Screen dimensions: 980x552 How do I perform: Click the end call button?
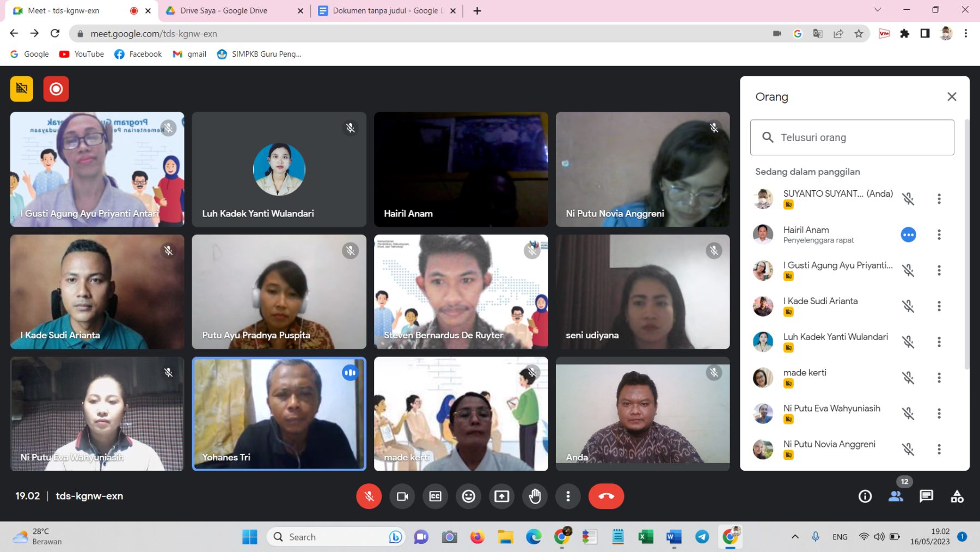point(605,496)
